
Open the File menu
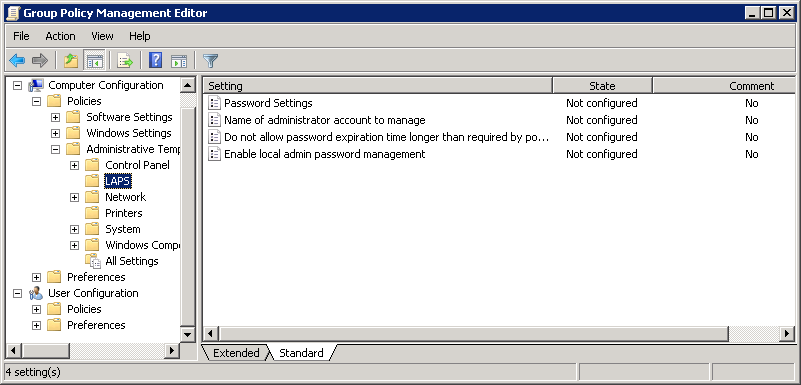coord(21,36)
